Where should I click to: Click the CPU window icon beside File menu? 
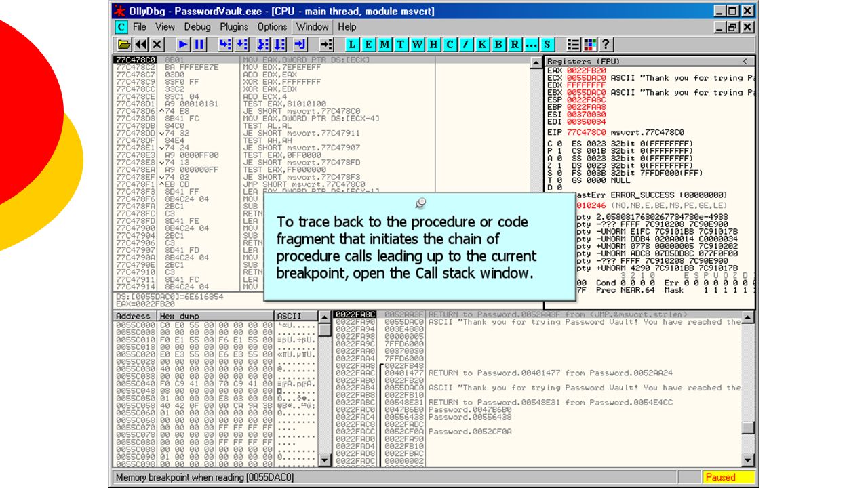tap(121, 27)
